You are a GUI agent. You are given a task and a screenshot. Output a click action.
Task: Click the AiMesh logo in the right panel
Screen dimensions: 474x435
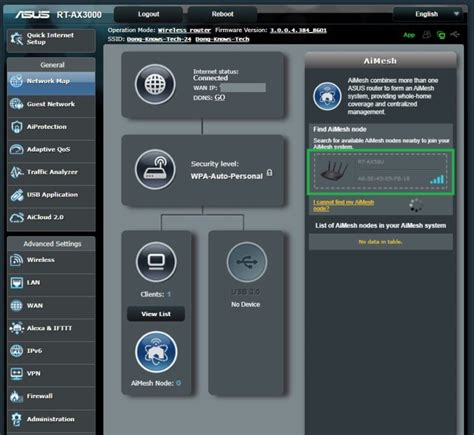[327, 96]
